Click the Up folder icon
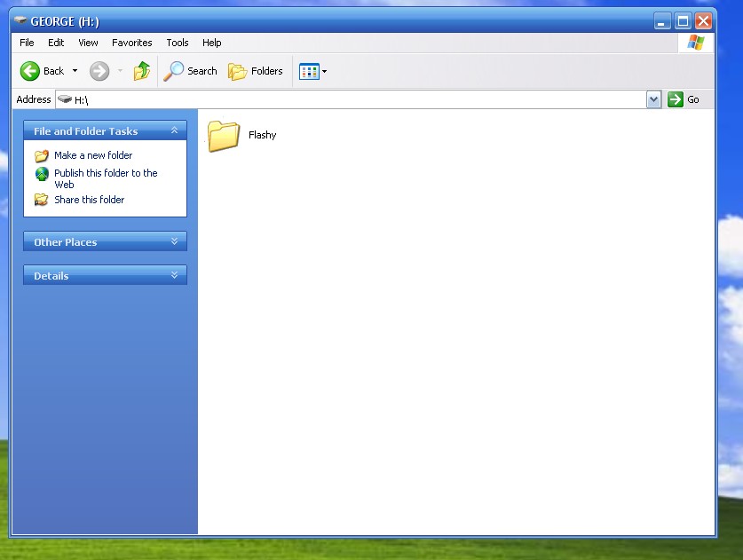The width and height of the screenshot is (743, 560). coord(142,71)
